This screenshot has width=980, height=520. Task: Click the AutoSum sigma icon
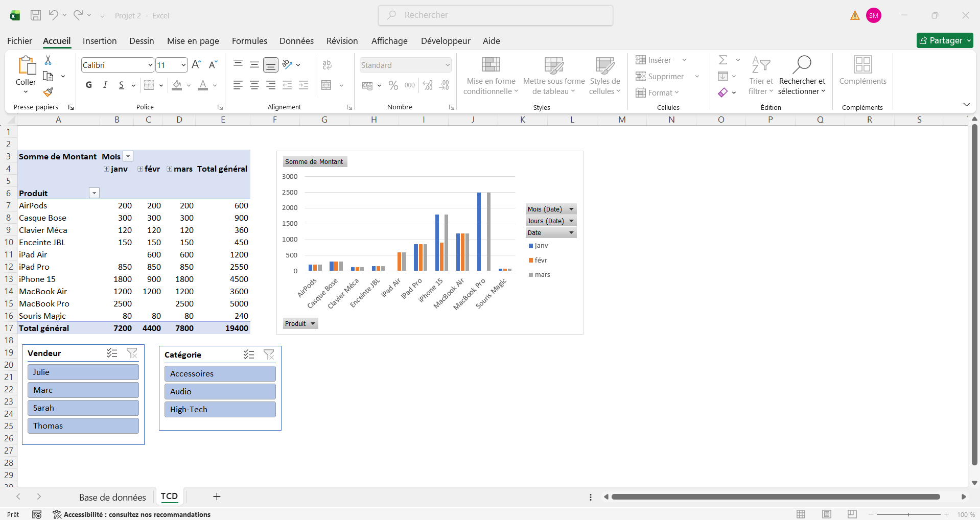pyautogui.click(x=723, y=60)
